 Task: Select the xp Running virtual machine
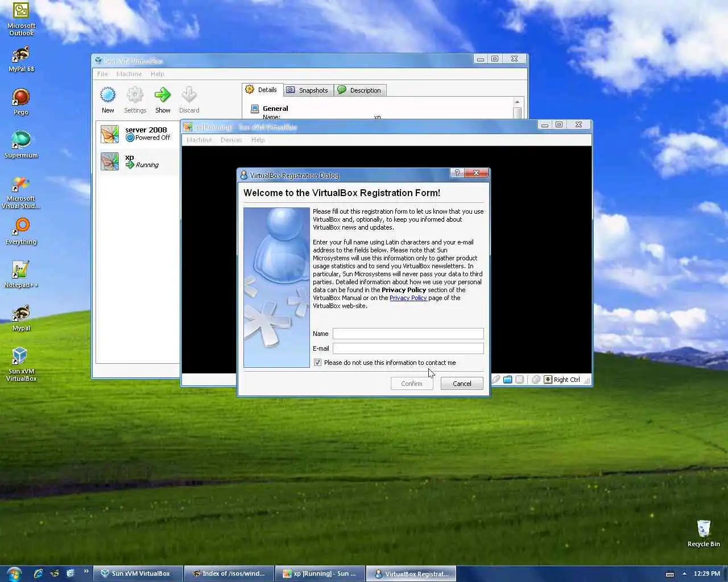(137, 161)
